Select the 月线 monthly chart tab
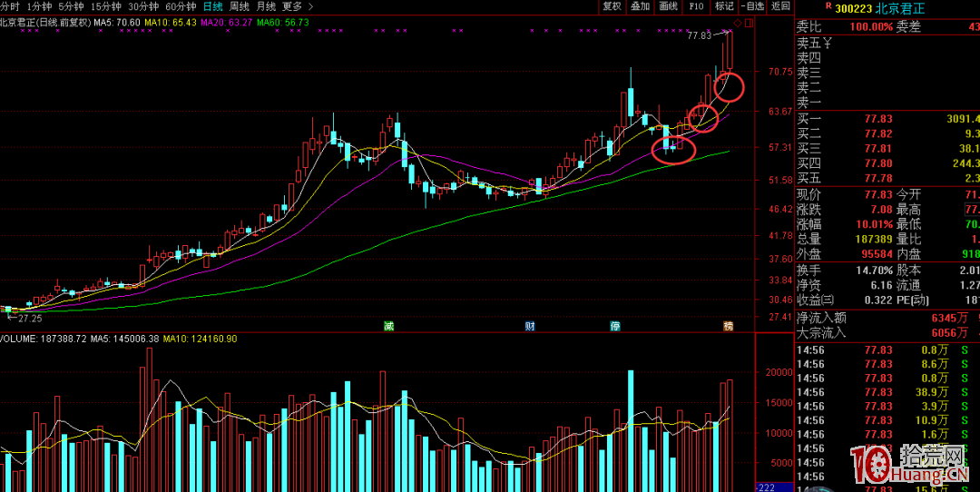The image size is (980, 492). (266, 7)
